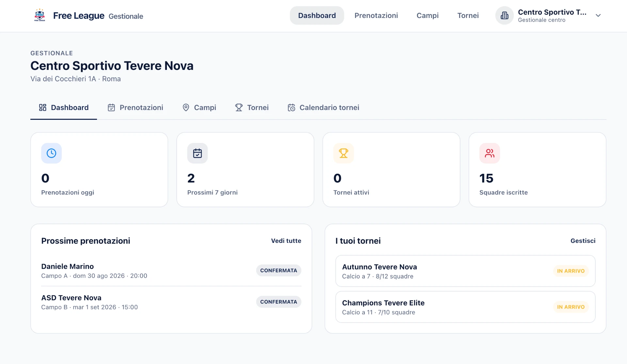Screen dimensions: 627x364
Task: Click the Free League brand name
Action: 79,15
